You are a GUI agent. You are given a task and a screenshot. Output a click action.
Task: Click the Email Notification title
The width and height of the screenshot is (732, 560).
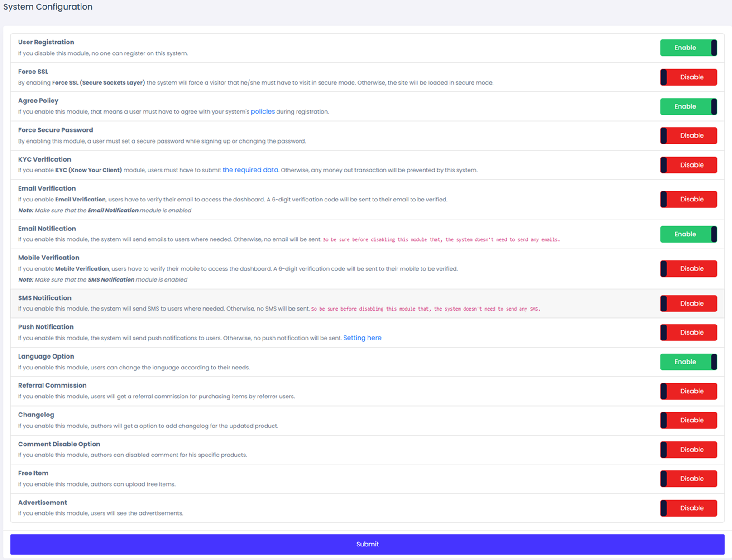47,229
